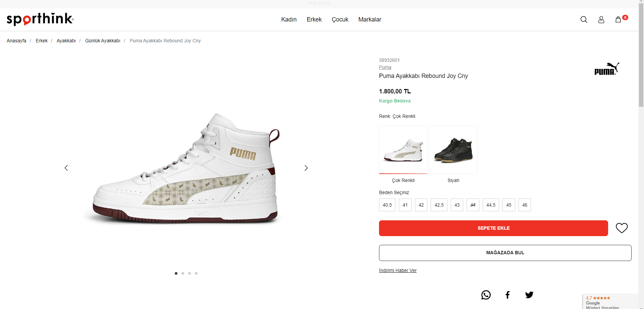This screenshot has width=644, height=309.
Task: Show previous product image with left arrow
Action: point(66,168)
